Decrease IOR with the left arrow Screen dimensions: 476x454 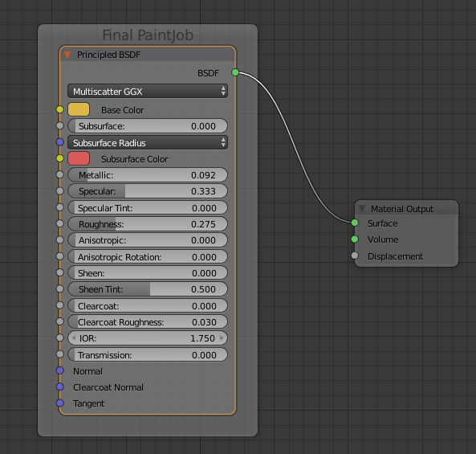pyautogui.click(x=74, y=338)
